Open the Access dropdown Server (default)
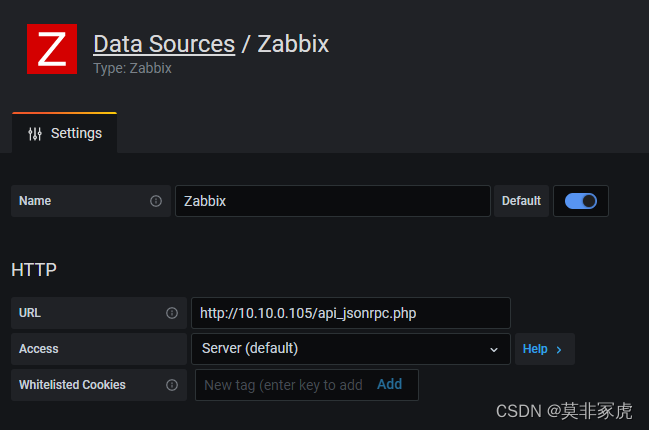 point(351,349)
